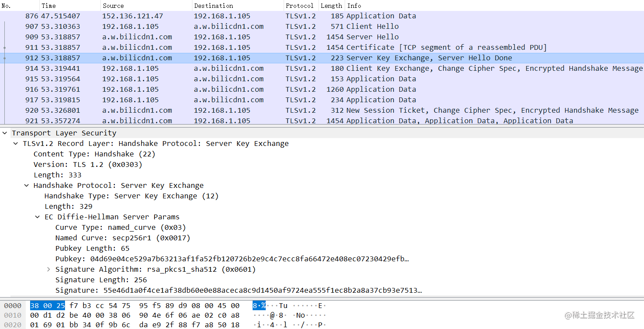
Task: Click the Destination column header
Action: point(238,6)
